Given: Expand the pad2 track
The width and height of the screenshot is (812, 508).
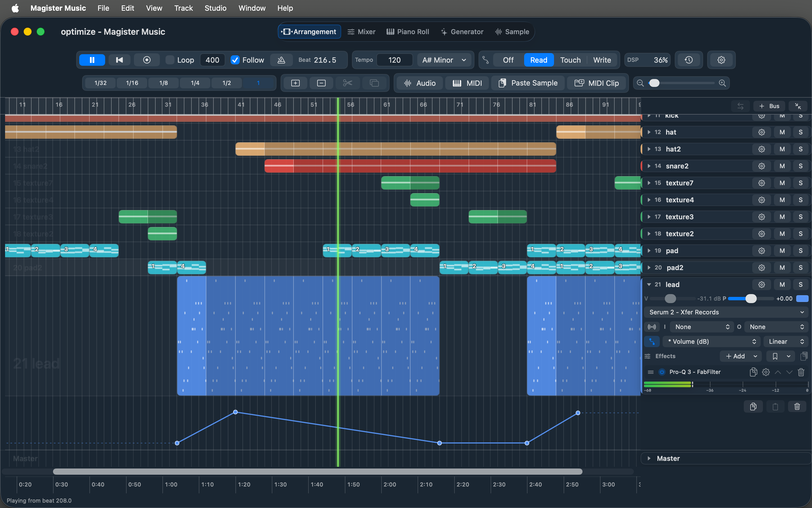Looking at the screenshot, I should click(x=649, y=268).
